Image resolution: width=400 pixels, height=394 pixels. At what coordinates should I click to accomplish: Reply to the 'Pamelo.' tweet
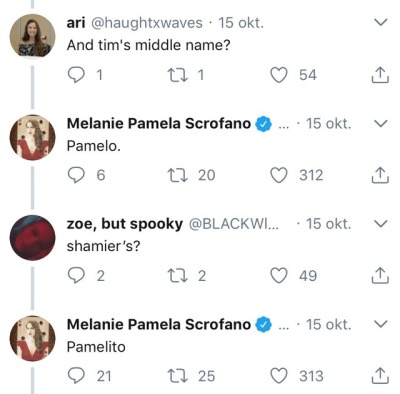pos(76,175)
